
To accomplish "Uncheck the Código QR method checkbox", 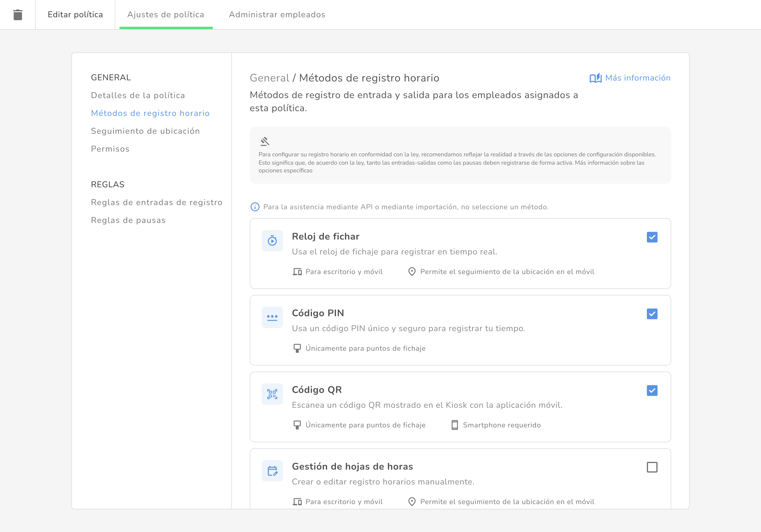I will [652, 391].
